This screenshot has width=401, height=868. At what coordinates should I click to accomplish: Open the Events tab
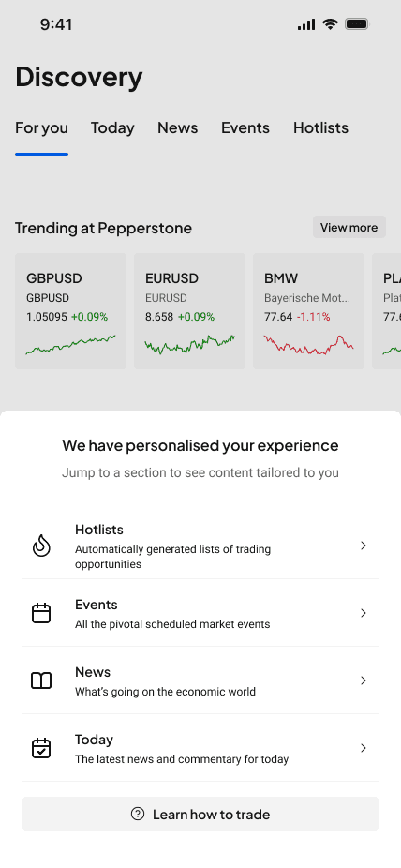pos(245,127)
